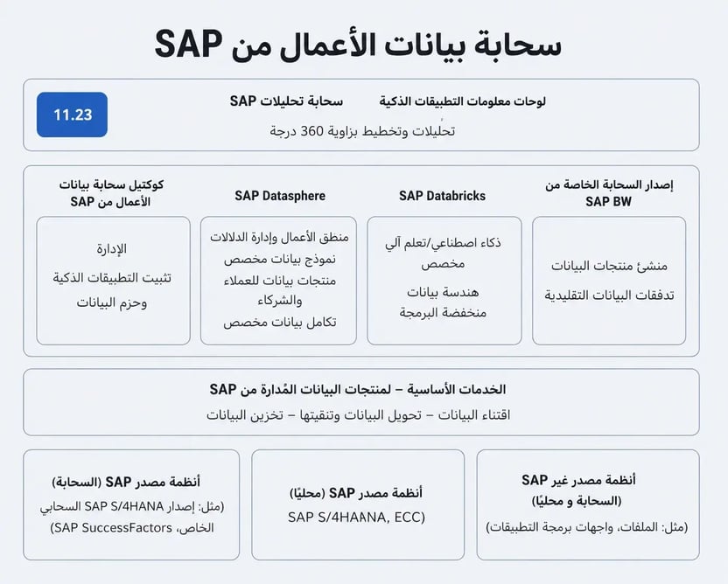Open أنظمة مصدر غير SAP box
The image size is (728, 584).
tap(588, 504)
